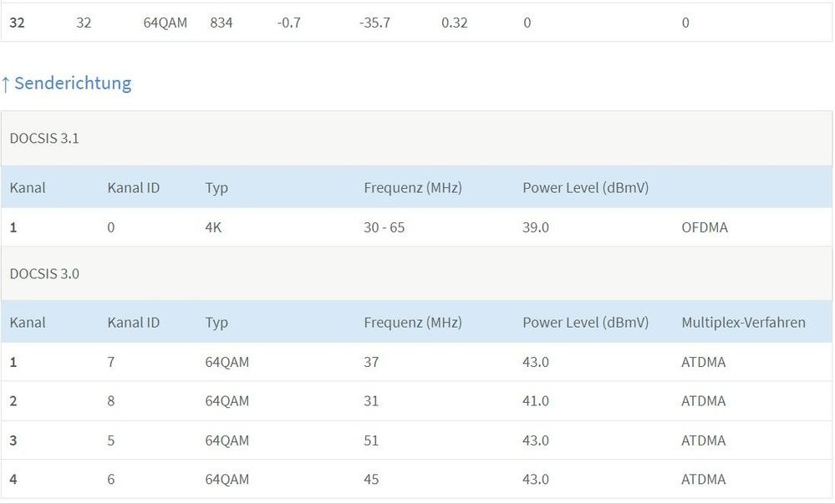Click the frequency value 45
The height and width of the screenshot is (504, 835).
point(371,480)
